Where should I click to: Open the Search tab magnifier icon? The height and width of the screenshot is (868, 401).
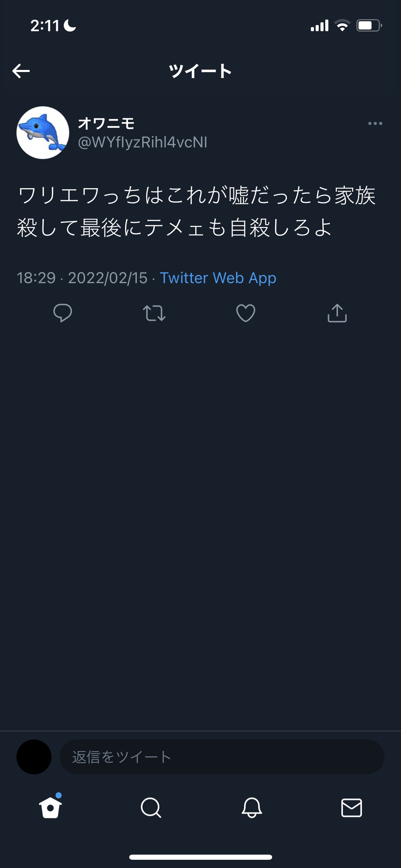(x=151, y=808)
